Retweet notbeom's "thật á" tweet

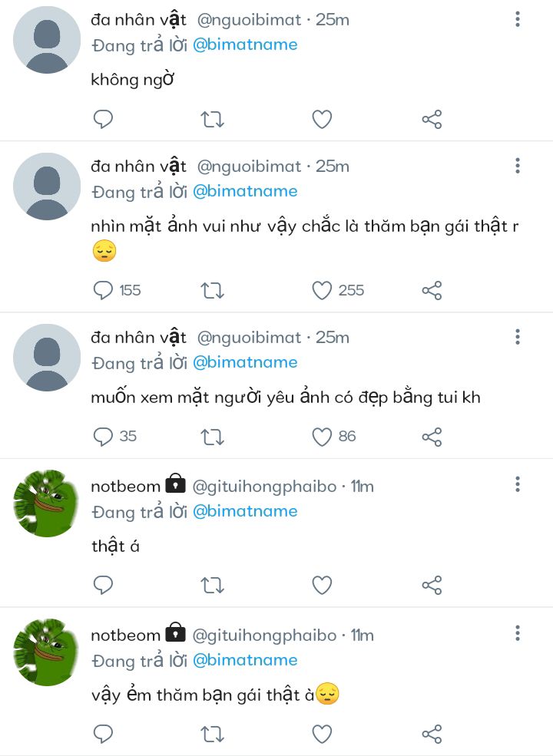pyautogui.click(x=212, y=585)
